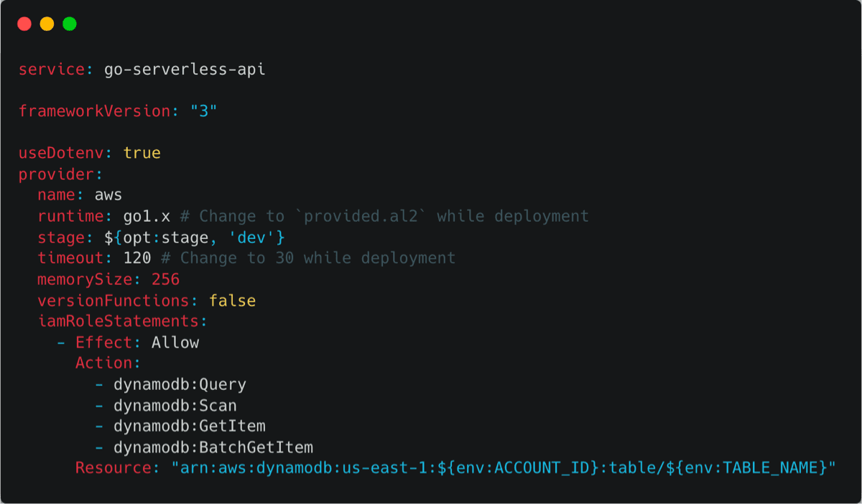
Task: Click the versionFunctions false value
Action: [232, 300]
